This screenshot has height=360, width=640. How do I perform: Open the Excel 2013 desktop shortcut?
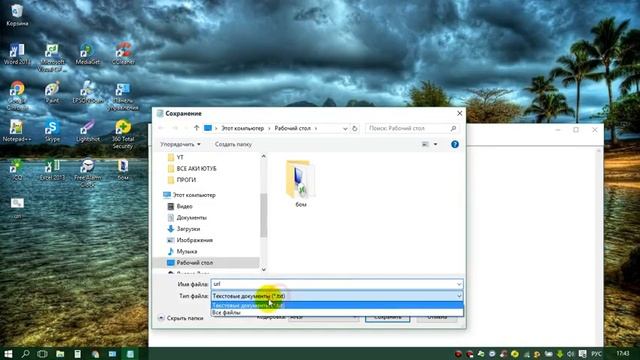(x=52, y=170)
